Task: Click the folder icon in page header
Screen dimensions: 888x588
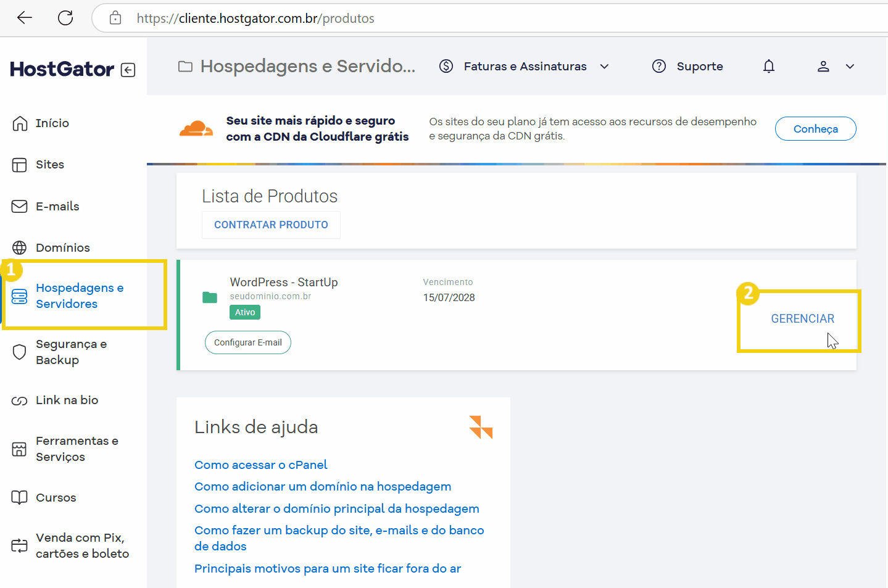Action: (x=185, y=67)
